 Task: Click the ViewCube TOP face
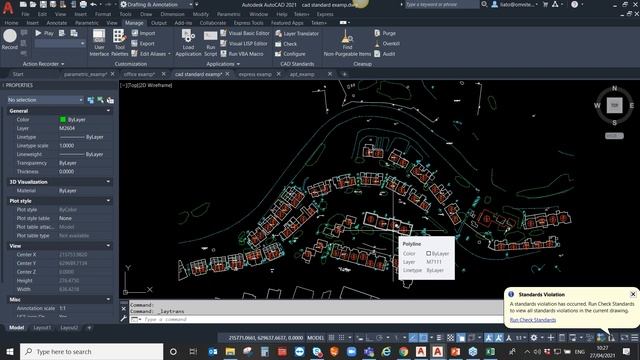614,105
